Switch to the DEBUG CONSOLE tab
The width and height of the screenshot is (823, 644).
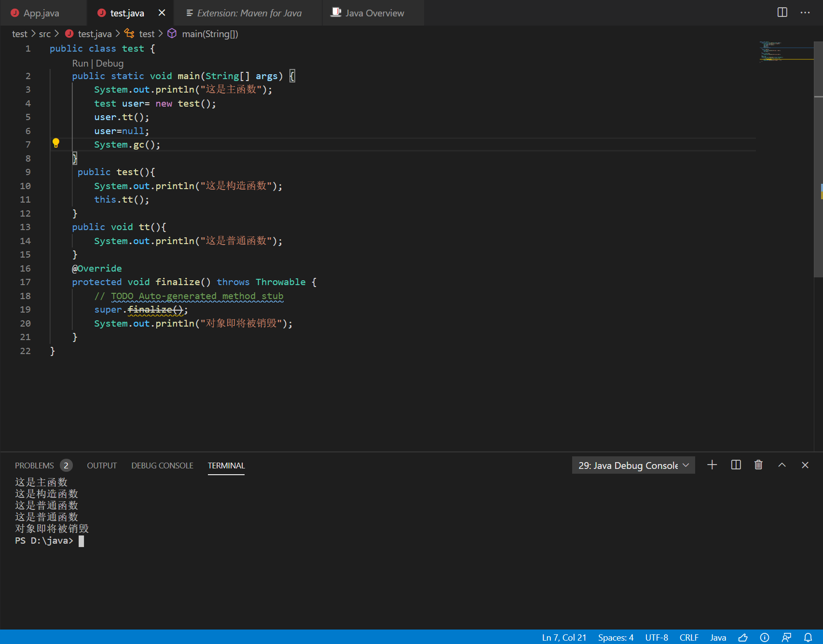pos(162,466)
